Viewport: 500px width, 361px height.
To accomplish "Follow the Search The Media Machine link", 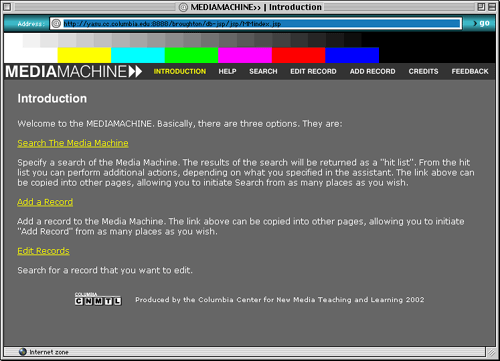I will tap(73, 143).
